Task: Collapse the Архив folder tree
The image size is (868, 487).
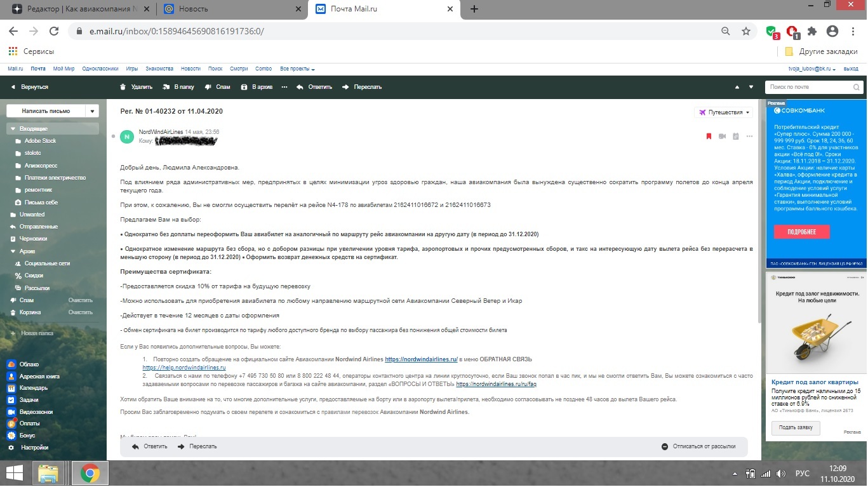Action: [13, 251]
